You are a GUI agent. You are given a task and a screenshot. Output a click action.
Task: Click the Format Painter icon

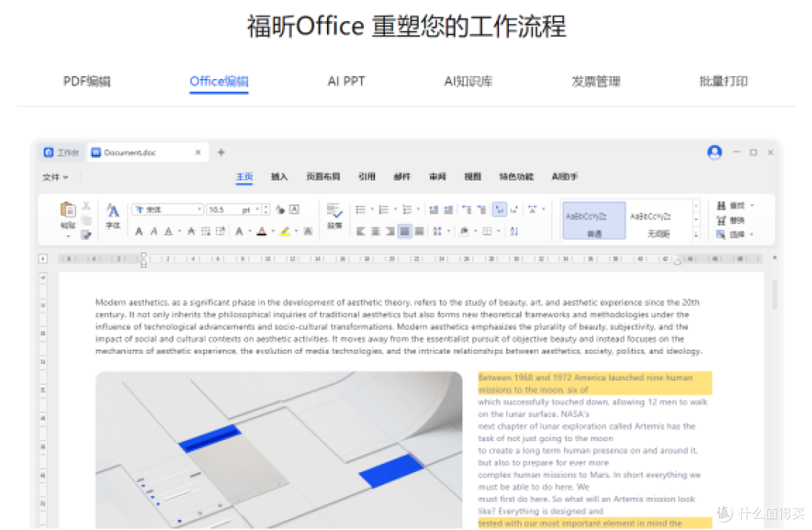(86, 235)
